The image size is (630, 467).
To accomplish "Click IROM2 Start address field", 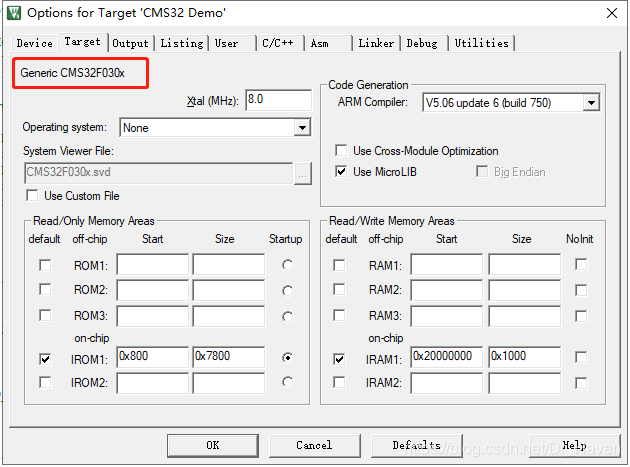I will [x=152, y=383].
